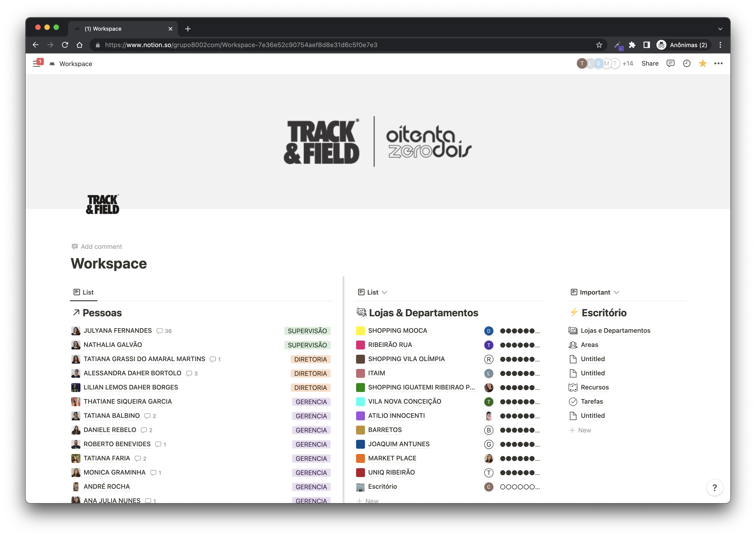The width and height of the screenshot is (756, 537).
Task: Click the cyan swatch for VILA NOVA CONCEIÇÃO
Action: (360, 401)
